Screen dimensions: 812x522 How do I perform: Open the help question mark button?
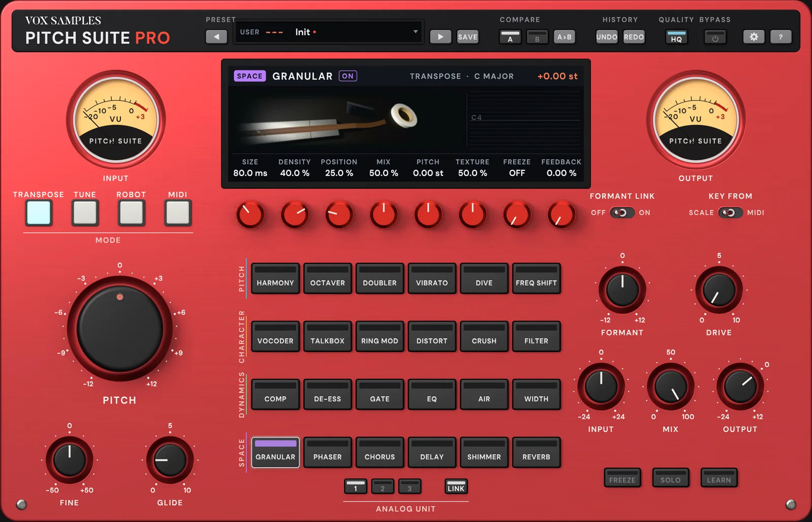point(781,37)
